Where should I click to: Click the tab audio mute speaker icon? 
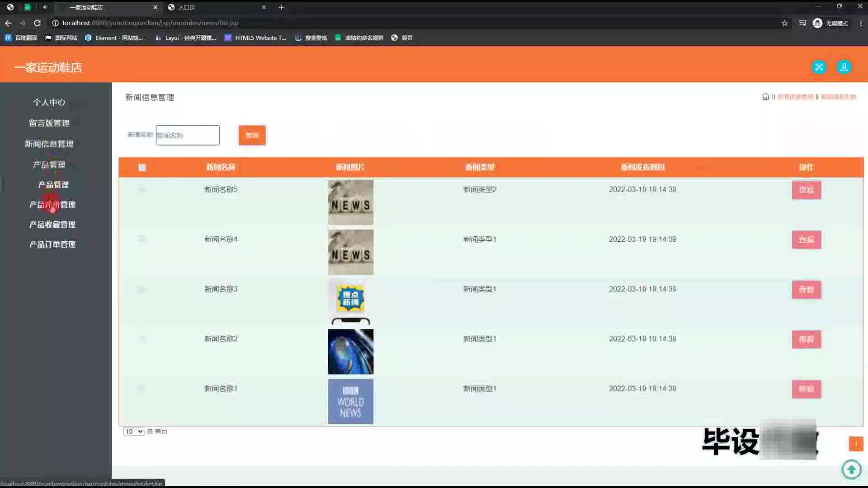[45, 7]
